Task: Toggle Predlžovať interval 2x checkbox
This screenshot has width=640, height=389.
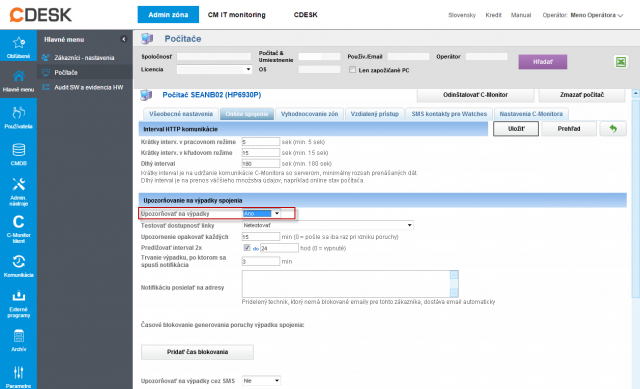Action: pyautogui.click(x=247, y=248)
